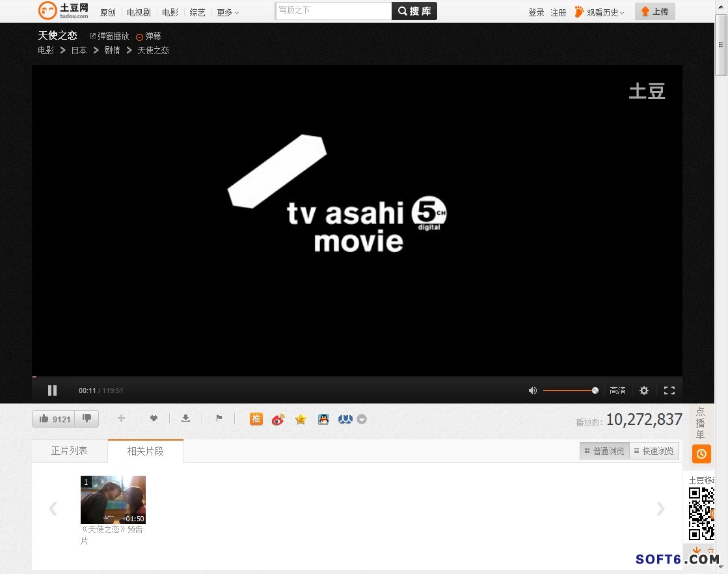Open the 天使之恋 trailer thumbnail
728x574 pixels.
coord(113,500)
